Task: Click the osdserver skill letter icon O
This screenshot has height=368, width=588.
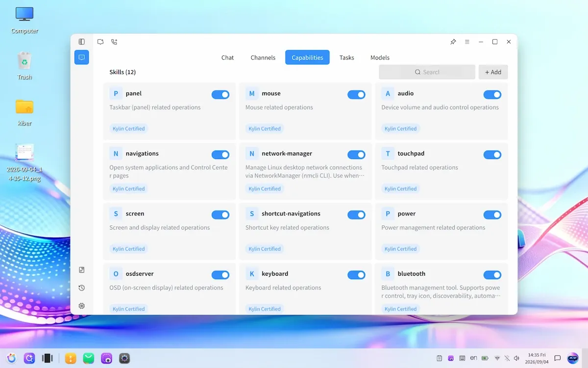Action: (x=116, y=274)
